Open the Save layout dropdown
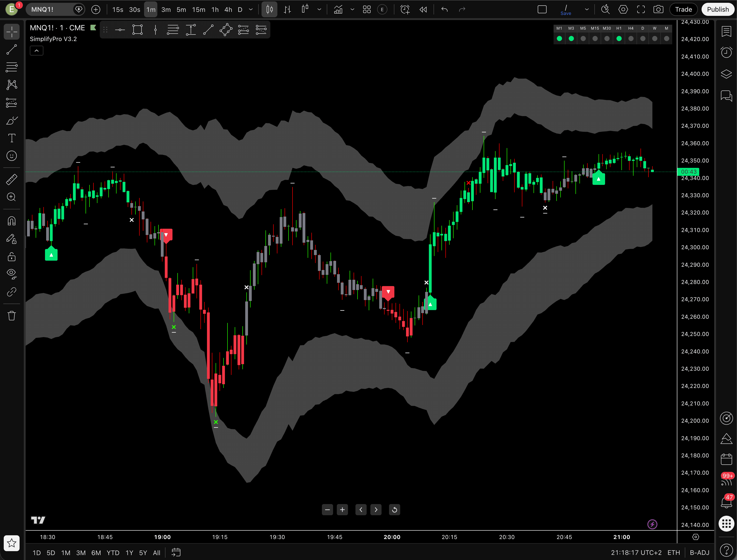This screenshot has width=737, height=560. pos(587,9)
